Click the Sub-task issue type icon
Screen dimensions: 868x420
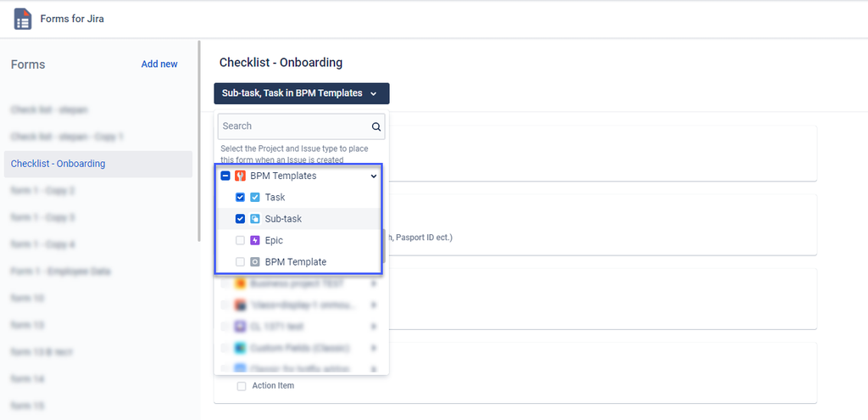tap(254, 219)
